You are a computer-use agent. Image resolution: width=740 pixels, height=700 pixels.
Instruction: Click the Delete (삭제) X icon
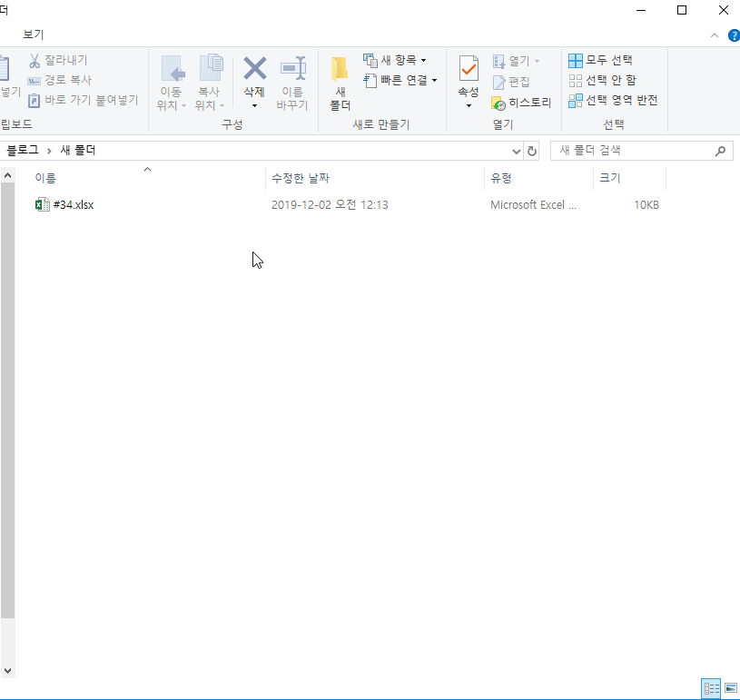click(x=255, y=68)
